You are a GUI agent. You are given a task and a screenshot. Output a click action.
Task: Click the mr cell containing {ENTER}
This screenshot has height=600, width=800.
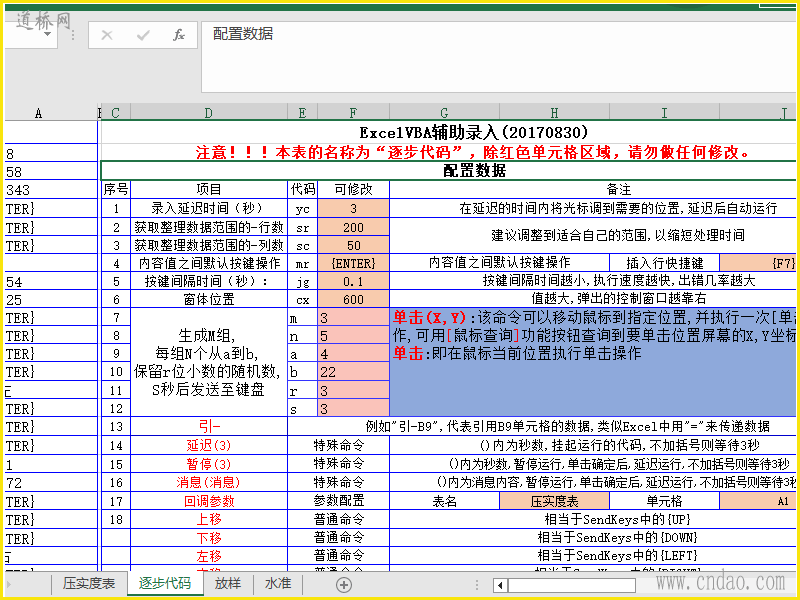click(354, 263)
